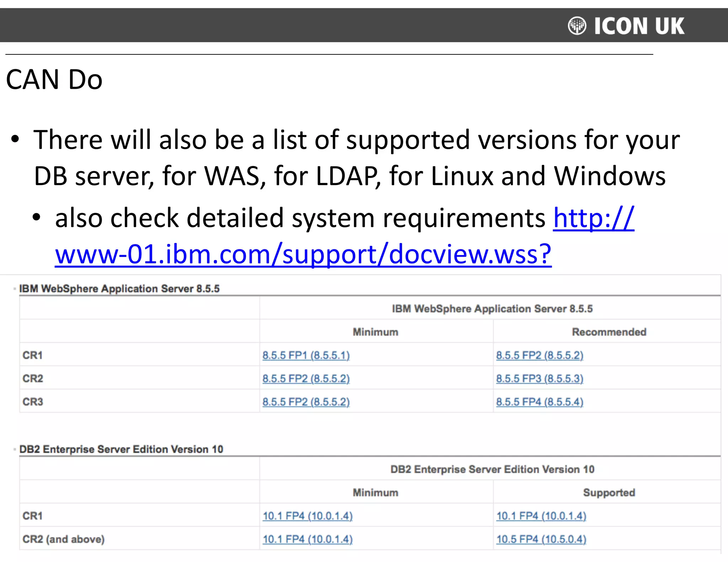
Task: Select the CR3 row label in WebSphere table
Action: [33, 402]
